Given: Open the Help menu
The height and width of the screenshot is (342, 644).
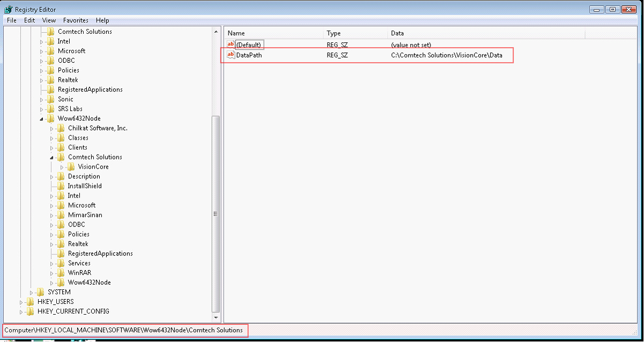Looking at the screenshot, I should (x=102, y=20).
